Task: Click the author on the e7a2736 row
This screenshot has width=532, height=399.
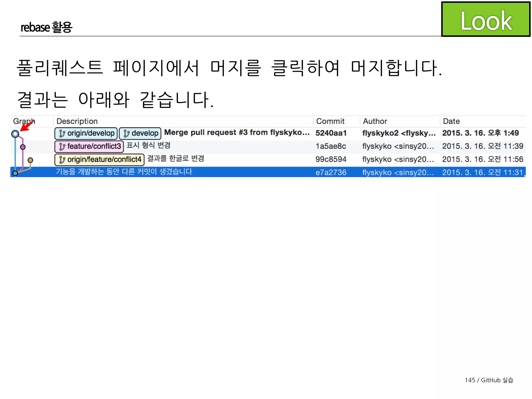Action: (398, 172)
